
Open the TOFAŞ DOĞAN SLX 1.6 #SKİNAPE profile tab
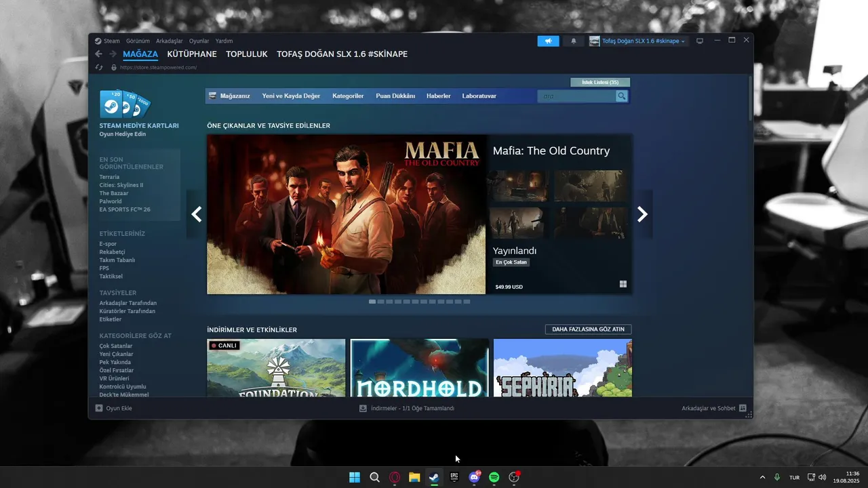tap(342, 54)
